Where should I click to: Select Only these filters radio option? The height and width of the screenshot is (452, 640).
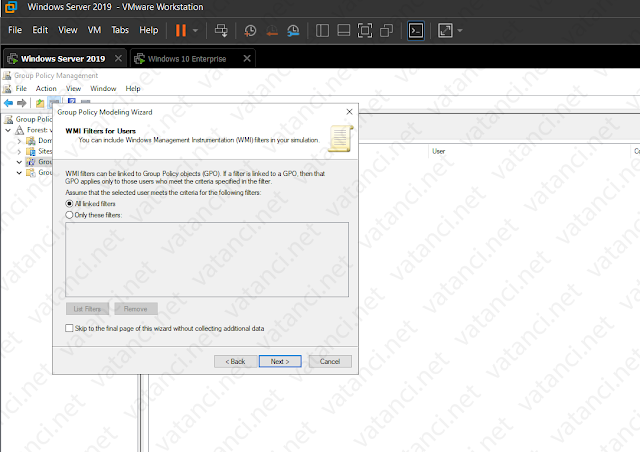[x=69, y=215]
